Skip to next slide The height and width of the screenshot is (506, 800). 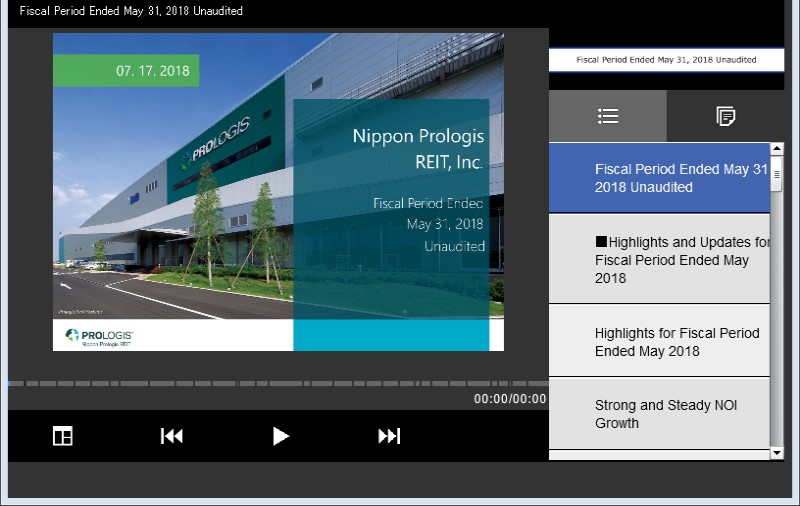[x=389, y=436]
